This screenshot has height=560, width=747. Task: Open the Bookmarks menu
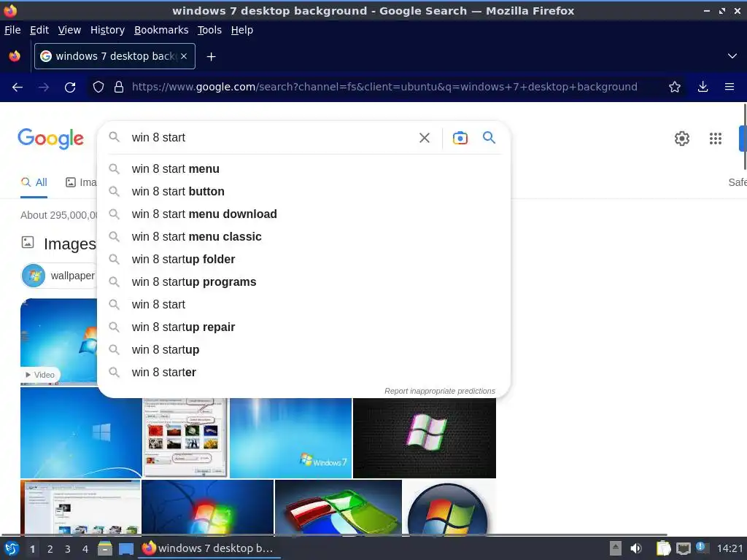[x=161, y=30]
